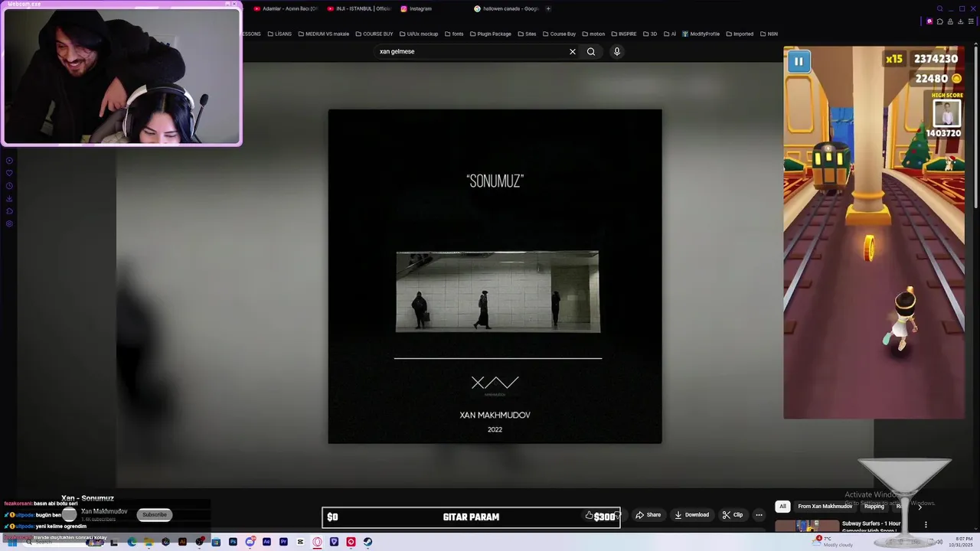
Task: Open options menu for Subway Surfers suggestion
Action: 926,525
